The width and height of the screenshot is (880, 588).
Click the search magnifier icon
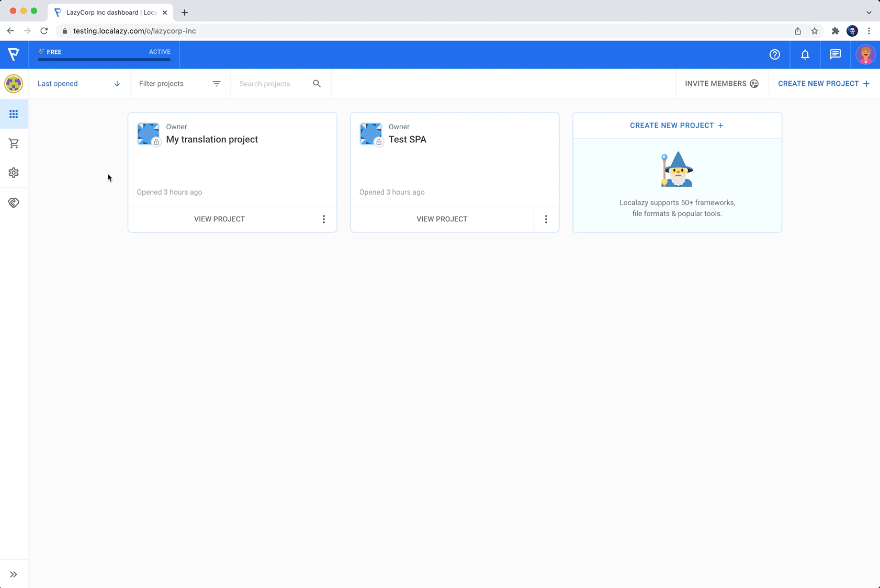[317, 84]
